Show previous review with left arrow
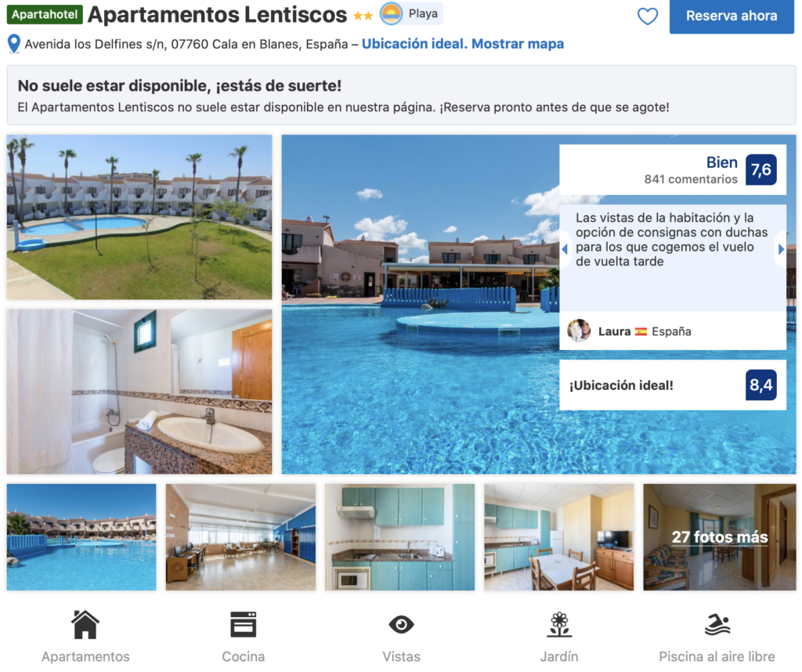Image resolution: width=802 pixels, height=672 pixels. pyautogui.click(x=565, y=249)
